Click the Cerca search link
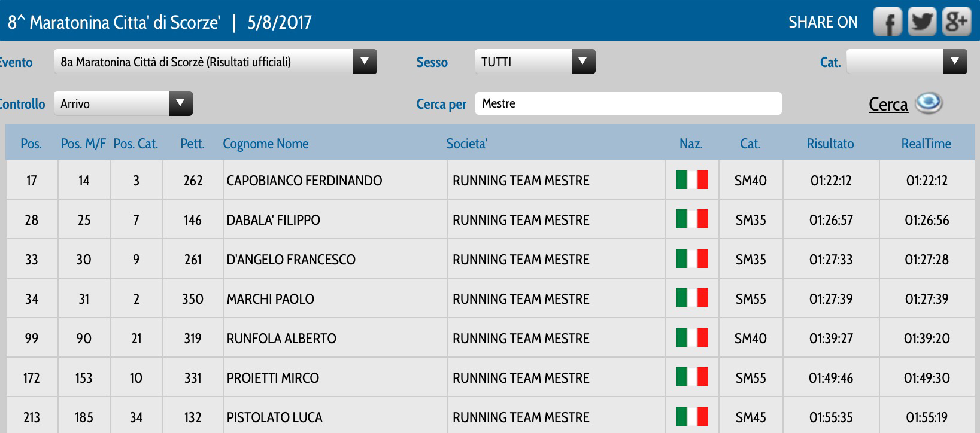 (x=888, y=105)
